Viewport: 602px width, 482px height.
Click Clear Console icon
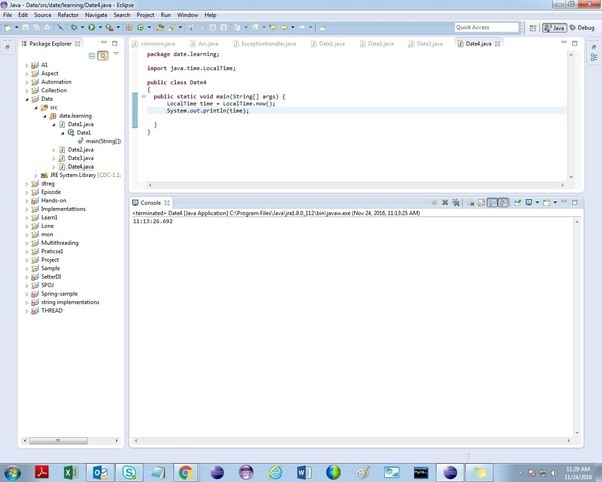(470, 202)
